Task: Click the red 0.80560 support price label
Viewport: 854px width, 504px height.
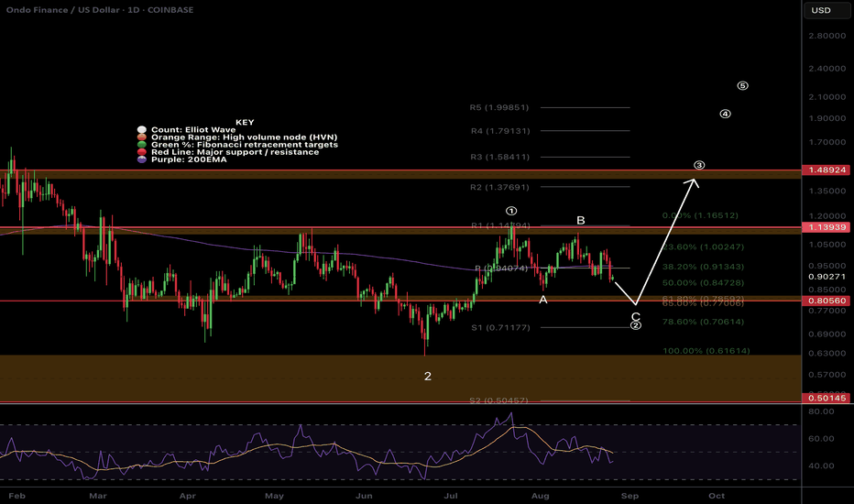Action: click(x=827, y=300)
